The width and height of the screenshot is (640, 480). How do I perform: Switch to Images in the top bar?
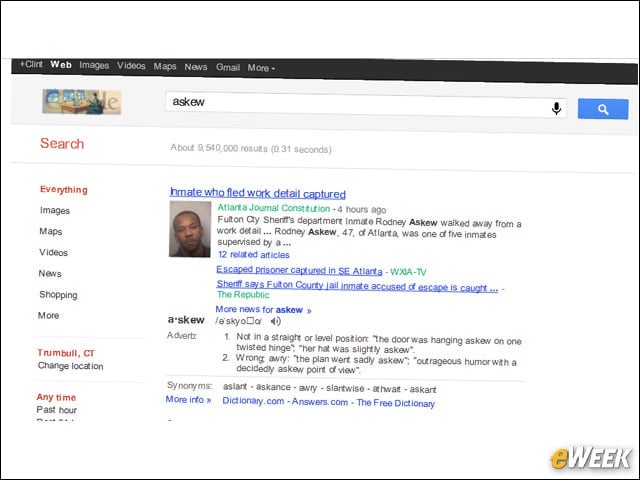[94, 65]
